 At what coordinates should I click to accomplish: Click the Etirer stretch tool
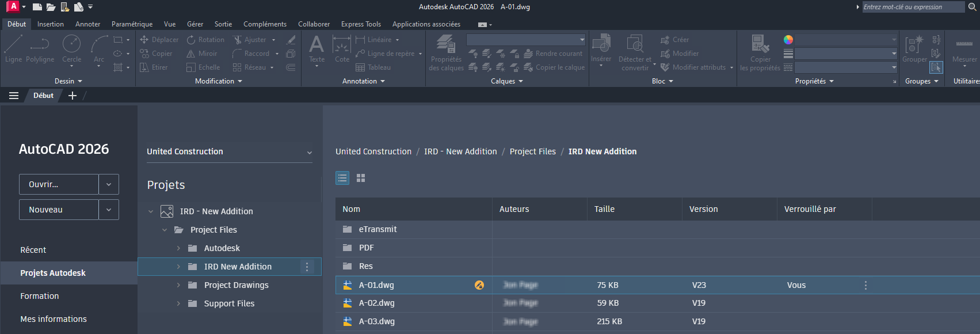click(x=154, y=67)
